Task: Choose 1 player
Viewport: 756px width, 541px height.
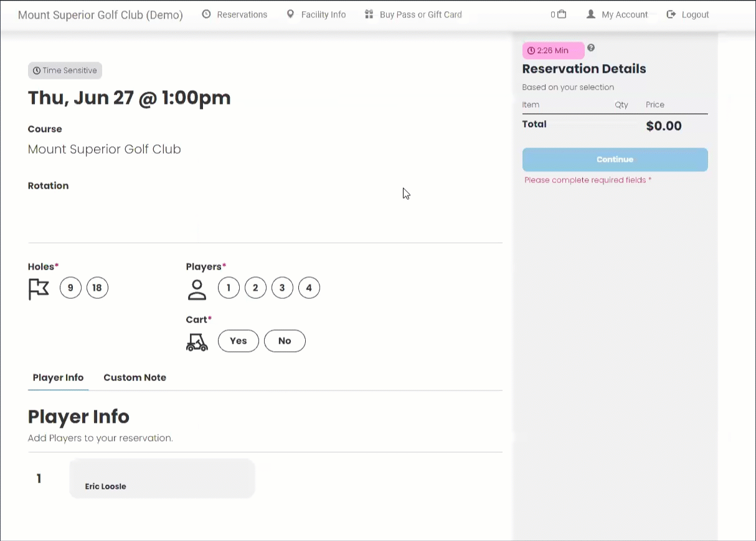Action: 229,288
